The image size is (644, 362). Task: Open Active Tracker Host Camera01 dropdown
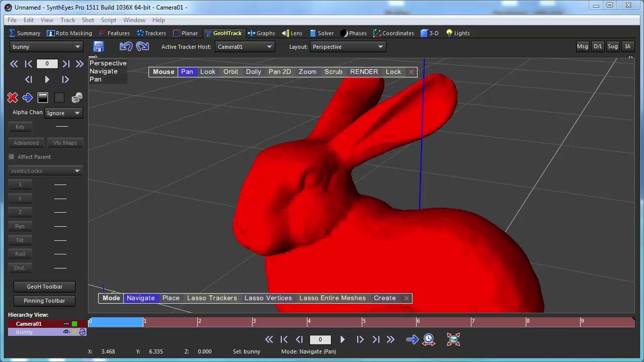pos(245,47)
